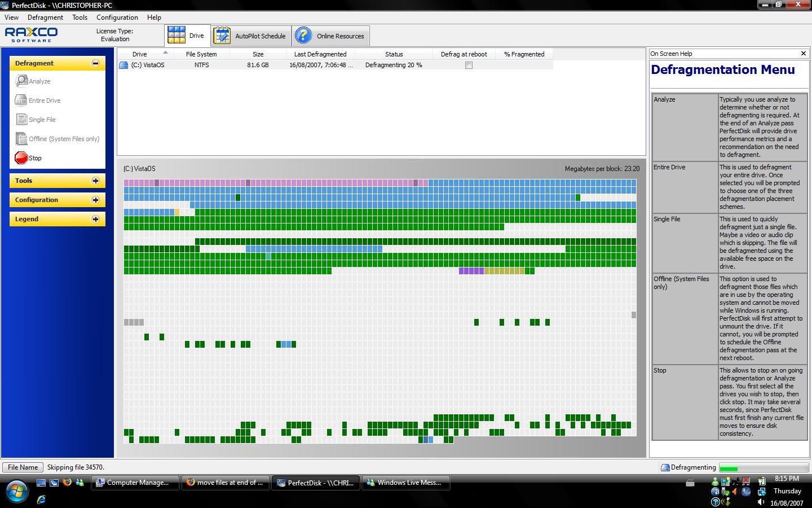Click the Defrag at reboot column header
The width and height of the screenshot is (812, 508).
pyautogui.click(x=464, y=54)
